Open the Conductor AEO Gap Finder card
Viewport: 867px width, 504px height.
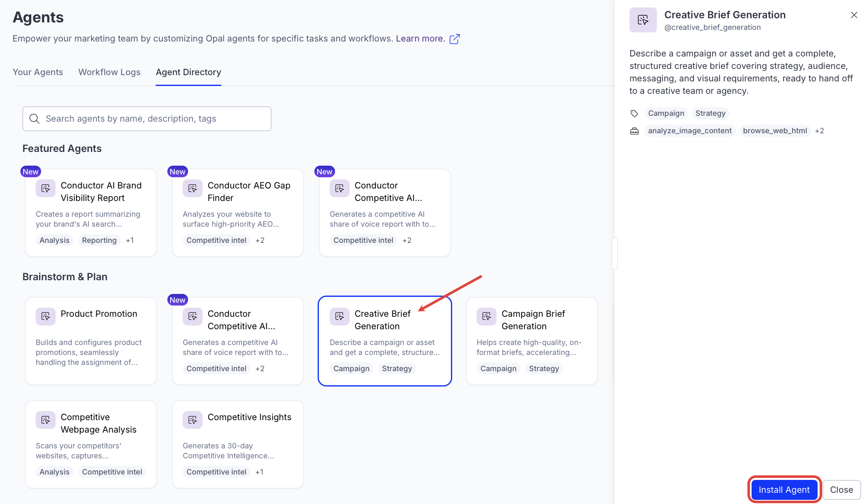click(238, 213)
